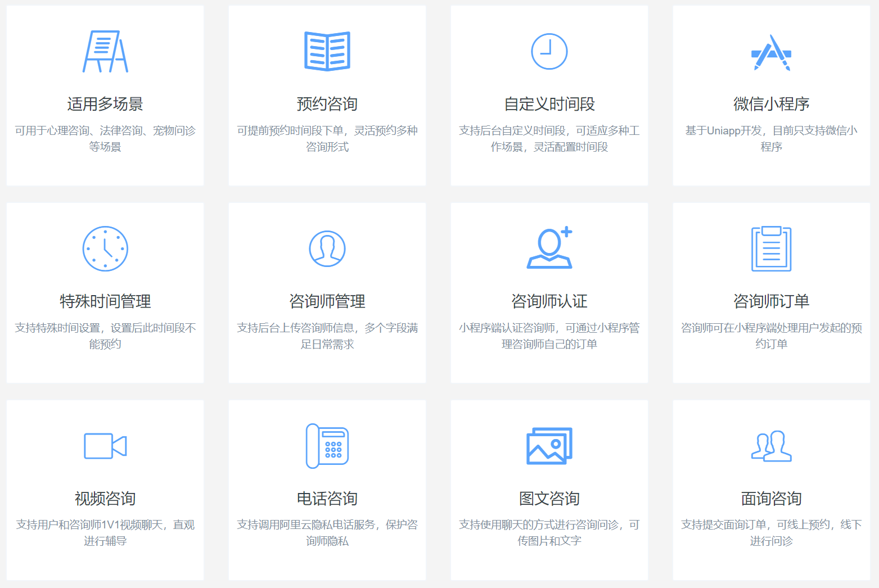Select the 微信小程序 heading
879x588 pixels.
[772, 104]
